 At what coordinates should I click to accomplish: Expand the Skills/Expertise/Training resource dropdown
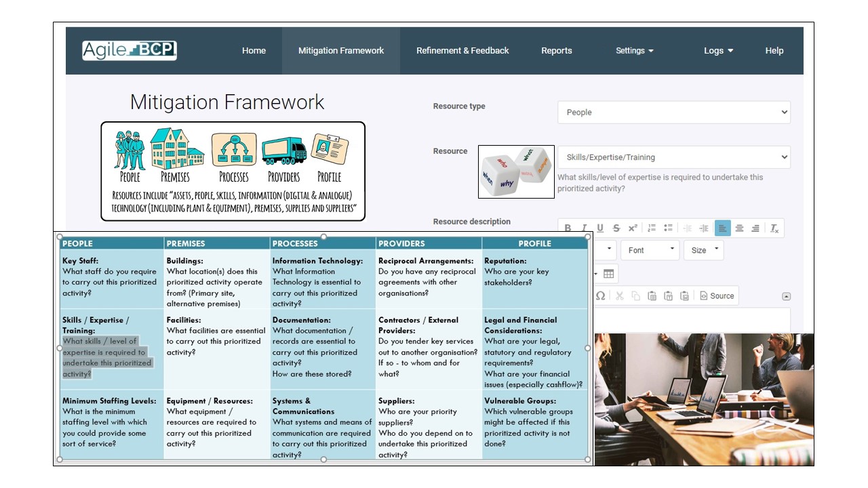(x=673, y=157)
